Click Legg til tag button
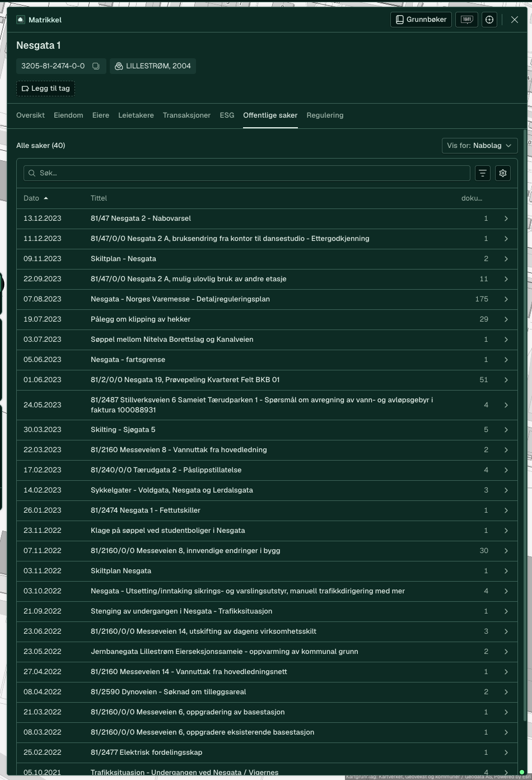 (45, 89)
